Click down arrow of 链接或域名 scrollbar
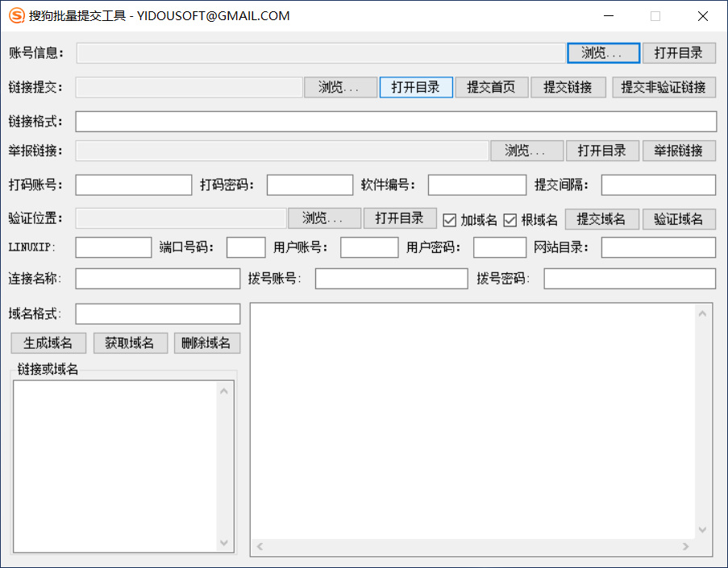This screenshot has width=728, height=568. (224, 542)
